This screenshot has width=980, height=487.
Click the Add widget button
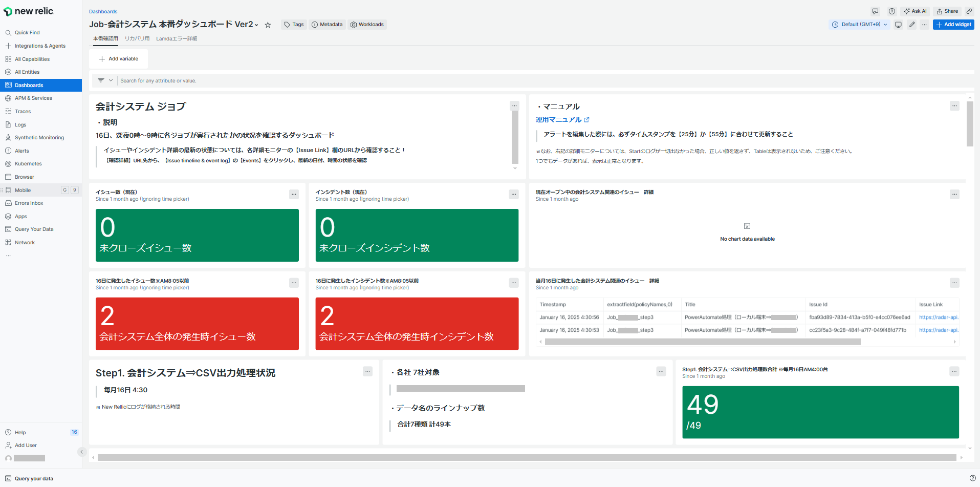953,24
